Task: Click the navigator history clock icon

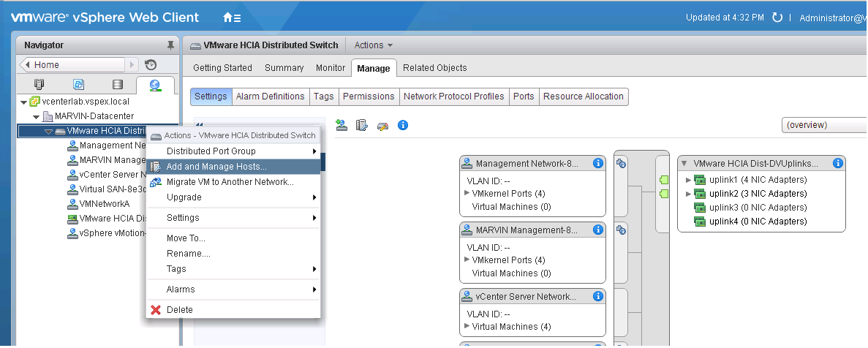Action: [x=151, y=65]
